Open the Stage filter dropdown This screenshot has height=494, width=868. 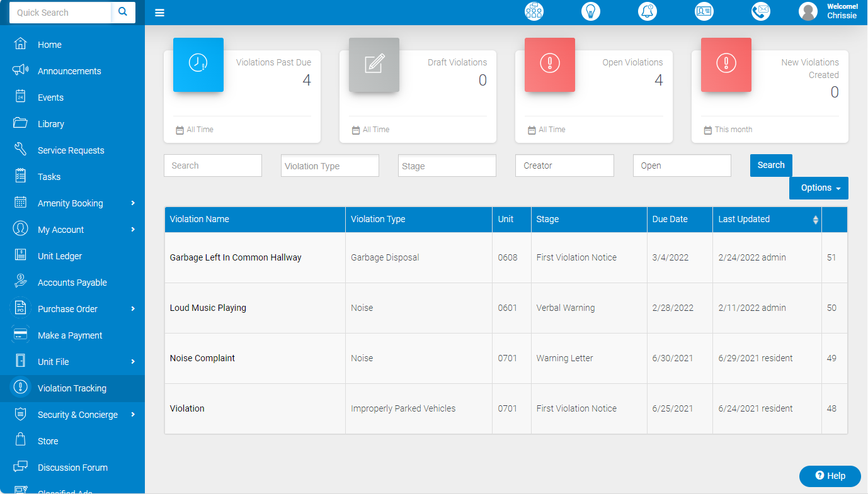[x=447, y=166]
